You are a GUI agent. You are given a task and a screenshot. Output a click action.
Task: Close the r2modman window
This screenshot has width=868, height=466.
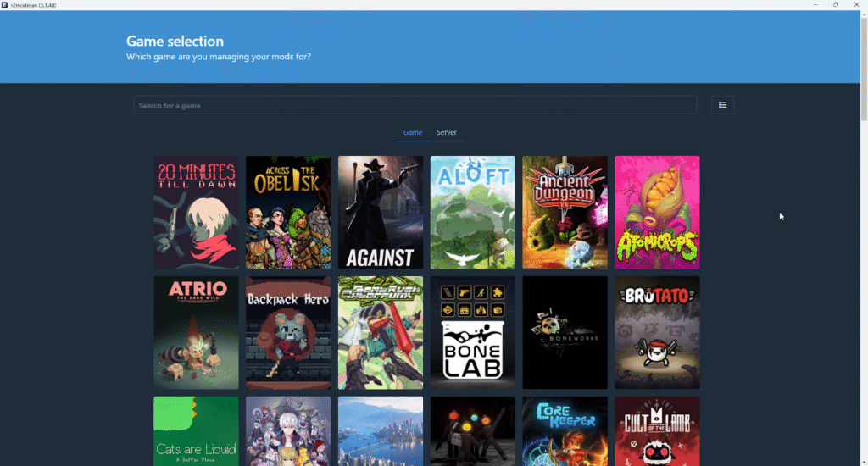(856, 4)
